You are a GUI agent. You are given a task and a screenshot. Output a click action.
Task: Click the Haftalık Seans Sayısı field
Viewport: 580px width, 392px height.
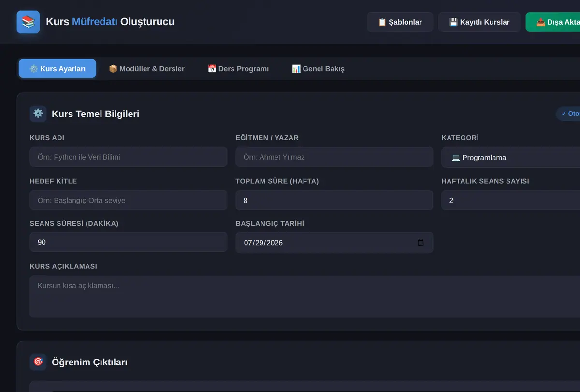(x=511, y=200)
